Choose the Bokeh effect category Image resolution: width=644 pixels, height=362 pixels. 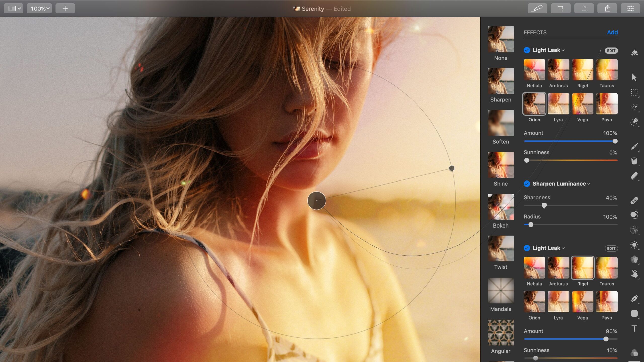[x=501, y=207]
